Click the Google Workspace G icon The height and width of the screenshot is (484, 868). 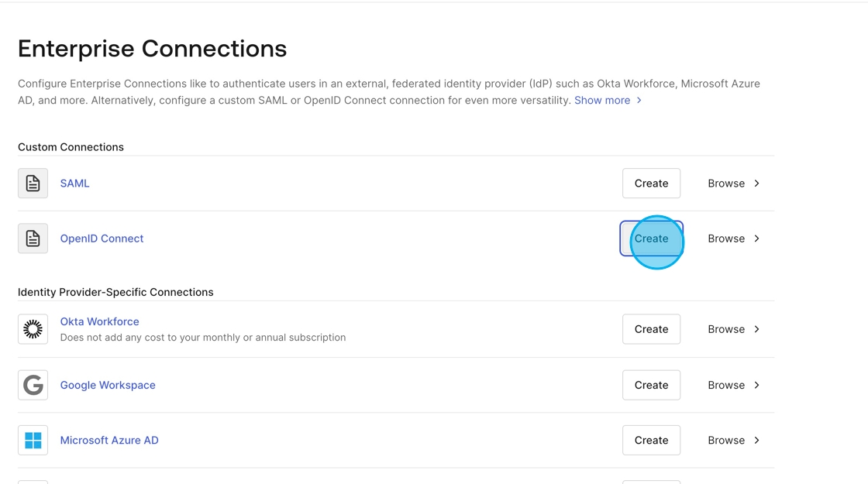tap(33, 385)
